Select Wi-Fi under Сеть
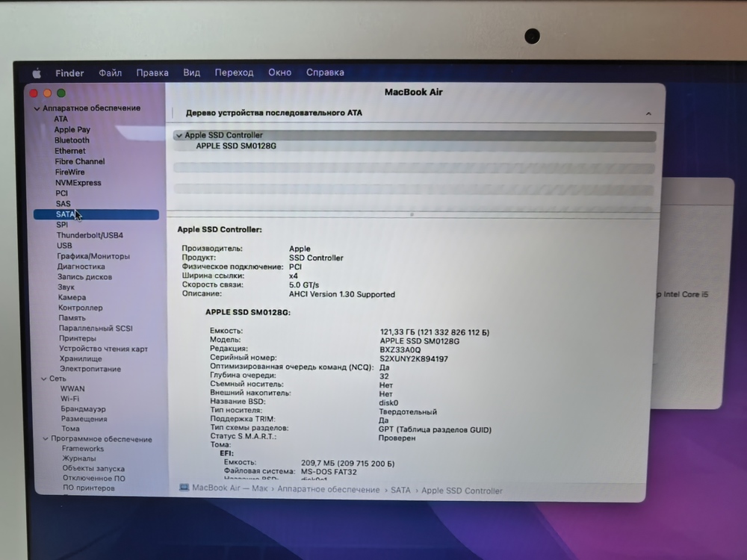Image resolution: width=747 pixels, height=560 pixels. 69,399
